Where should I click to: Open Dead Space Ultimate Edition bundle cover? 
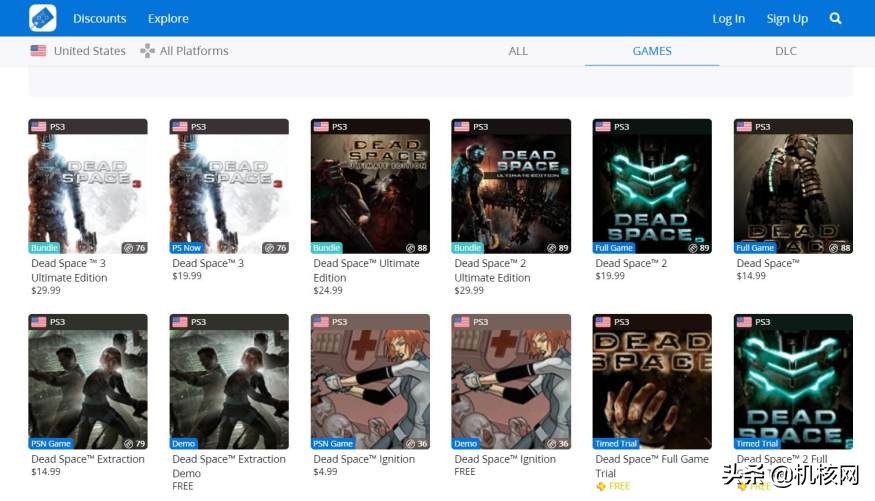pyautogui.click(x=371, y=186)
